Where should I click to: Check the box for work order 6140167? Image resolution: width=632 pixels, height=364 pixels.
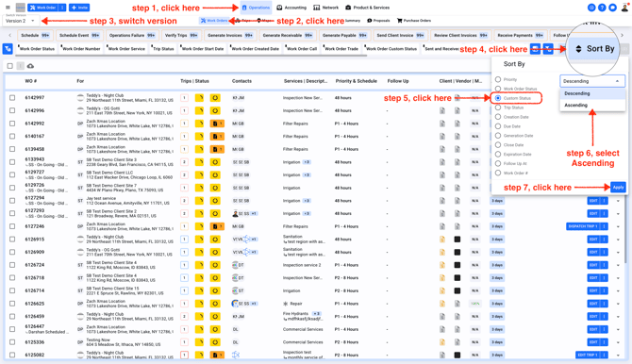click(x=12, y=137)
